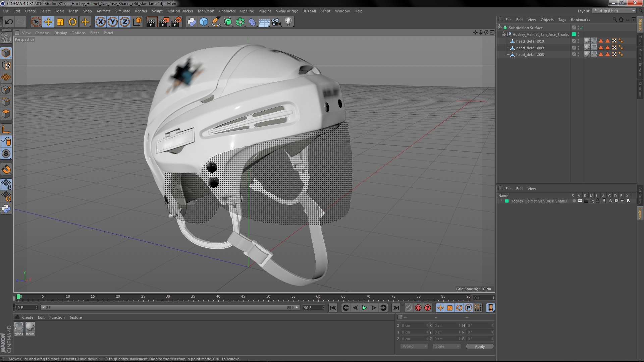
Task: Open material manager Texture menu
Action: click(x=75, y=317)
